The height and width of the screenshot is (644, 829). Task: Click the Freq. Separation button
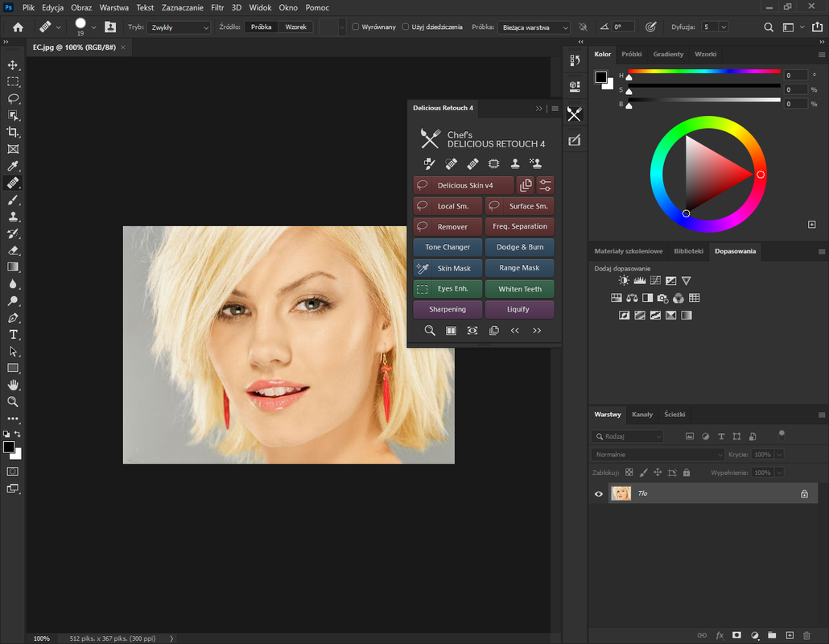(x=519, y=226)
